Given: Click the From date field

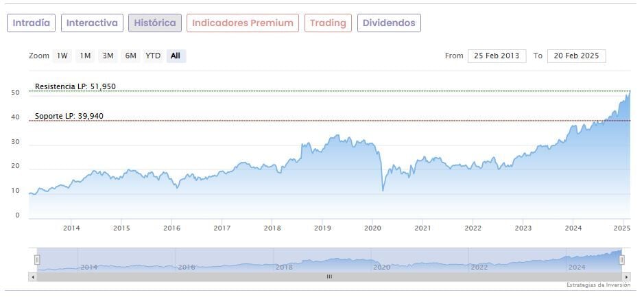Looking at the screenshot, I should coord(497,56).
